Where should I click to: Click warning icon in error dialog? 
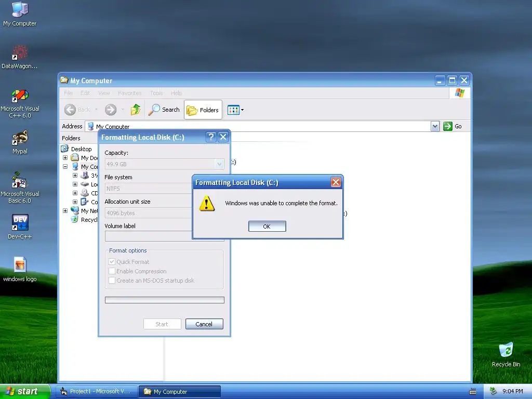click(x=207, y=203)
